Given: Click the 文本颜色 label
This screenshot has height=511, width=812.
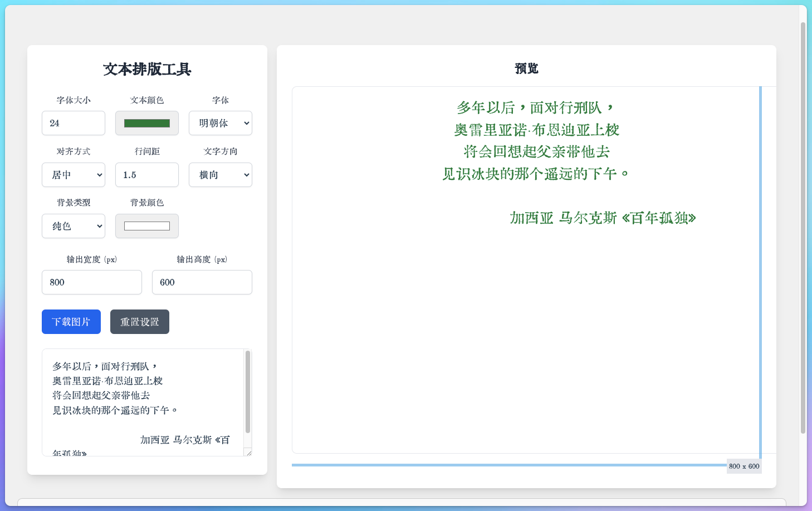Looking at the screenshot, I should [x=147, y=100].
